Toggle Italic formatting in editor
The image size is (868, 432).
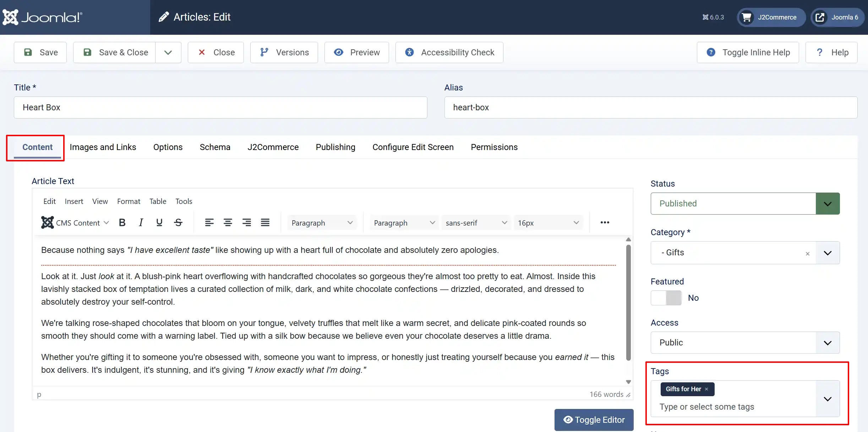[x=141, y=222]
